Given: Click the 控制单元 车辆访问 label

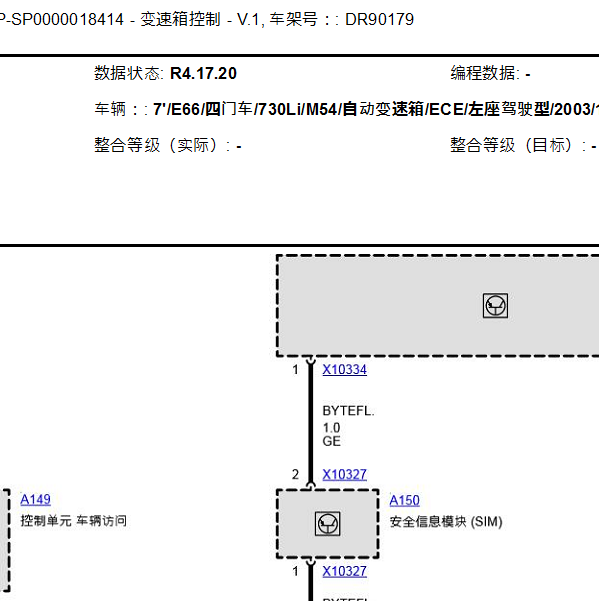Looking at the screenshot, I should [74, 521].
